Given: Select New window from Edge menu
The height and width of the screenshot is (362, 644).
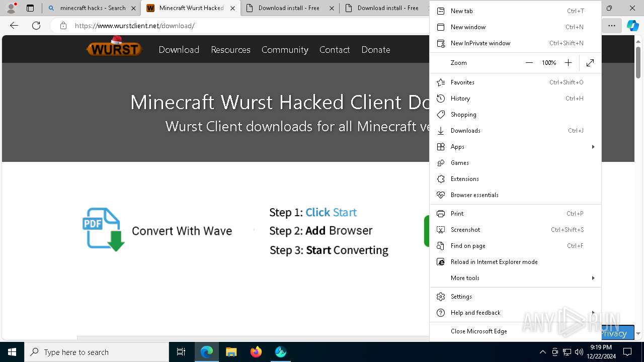Looking at the screenshot, I should (x=515, y=27).
